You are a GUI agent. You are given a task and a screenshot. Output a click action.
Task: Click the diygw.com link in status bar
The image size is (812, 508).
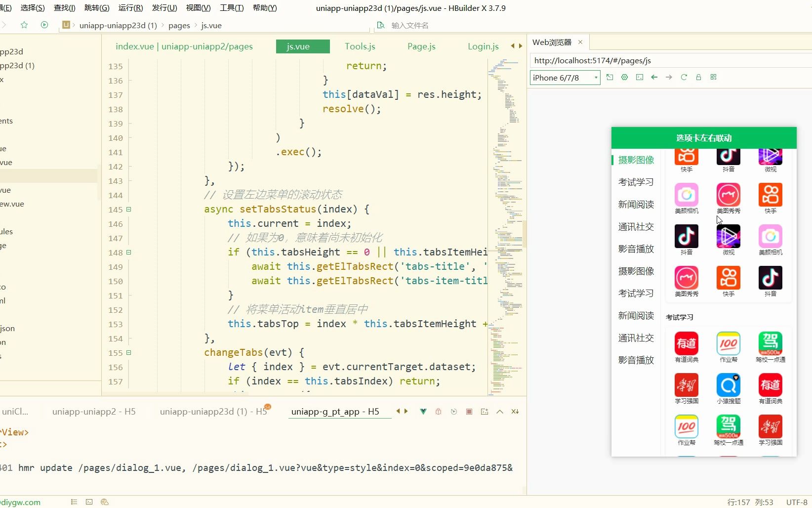(20, 502)
